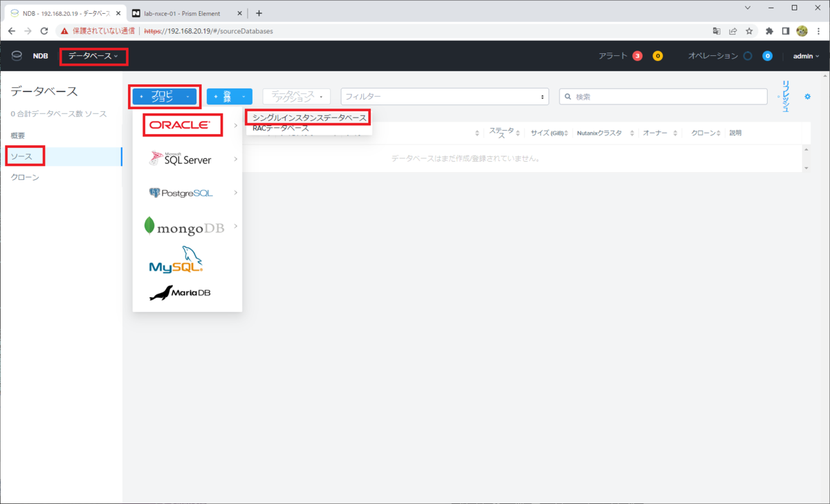This screenshot has height=504, width=830.
Task: Click the NDB logo icon in header
Action: [17, 56]
